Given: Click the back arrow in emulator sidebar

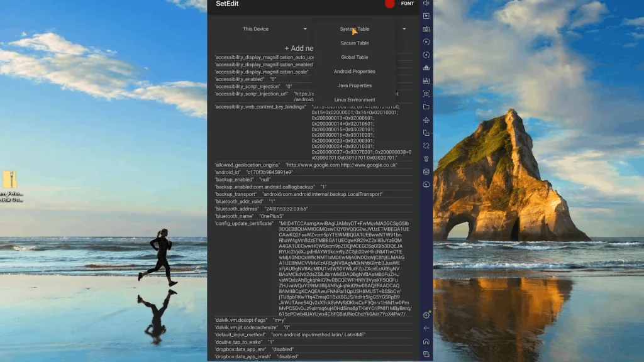Looking at the screenshot, I should pos(426,328).
